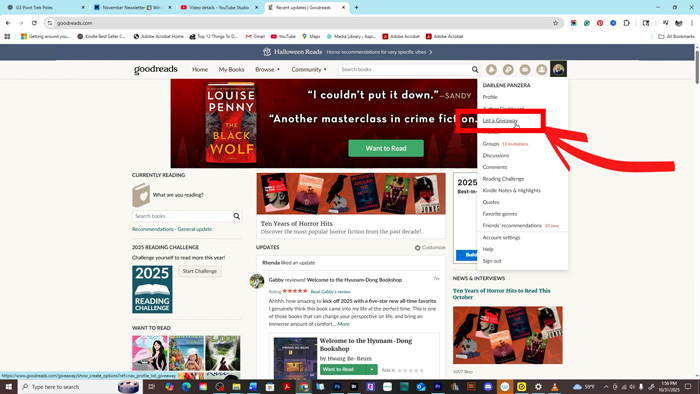
Task: Open the YouTube bookmark
Action: [283, 37]
